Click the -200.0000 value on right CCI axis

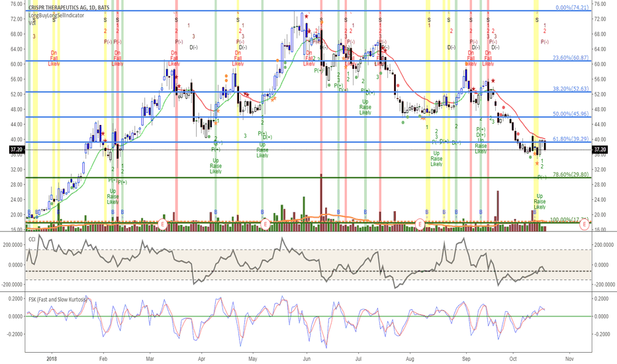pos(605,285)
